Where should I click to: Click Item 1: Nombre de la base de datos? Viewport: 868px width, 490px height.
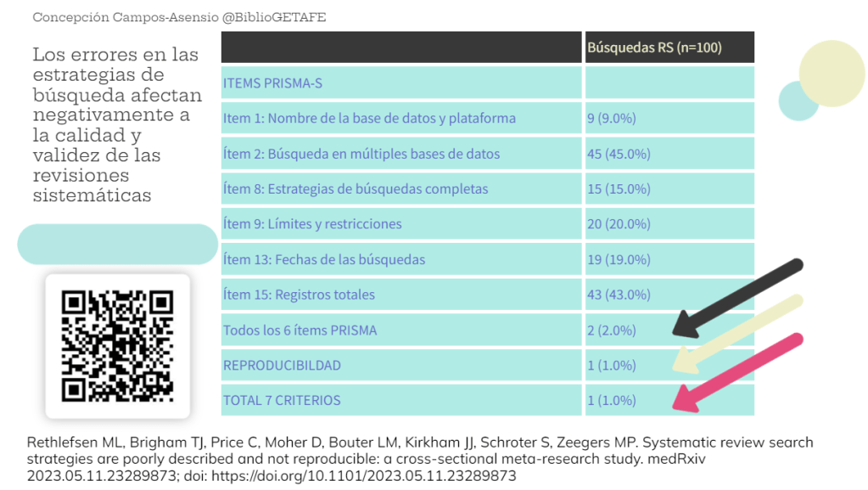pyautogui.click(x=369, y=118)
